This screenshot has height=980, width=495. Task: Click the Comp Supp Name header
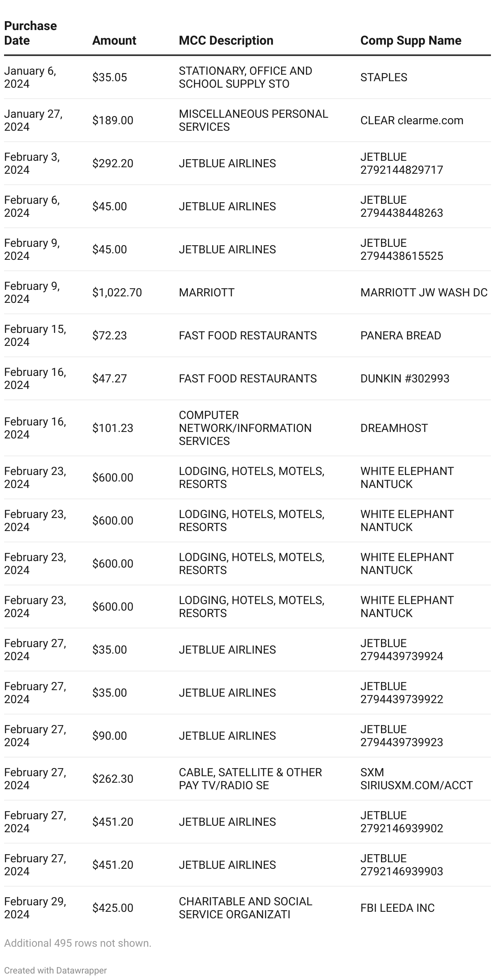[411, 41]
